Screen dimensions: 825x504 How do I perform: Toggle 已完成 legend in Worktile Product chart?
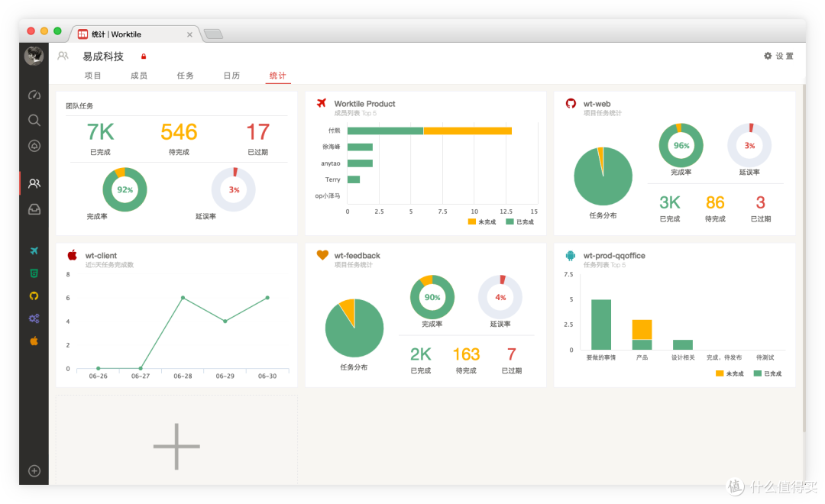point(520,221)
